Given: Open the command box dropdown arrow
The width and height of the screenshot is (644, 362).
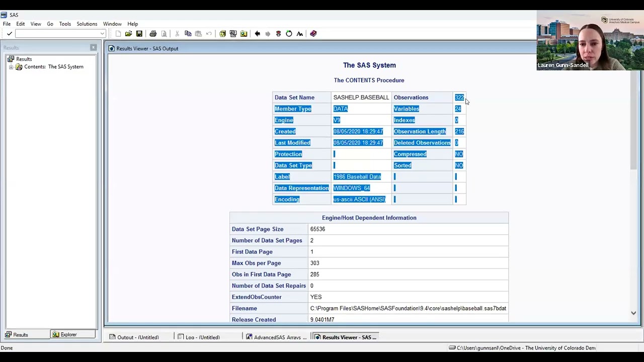Looking at the screenshot, I should tap(102, 34).
